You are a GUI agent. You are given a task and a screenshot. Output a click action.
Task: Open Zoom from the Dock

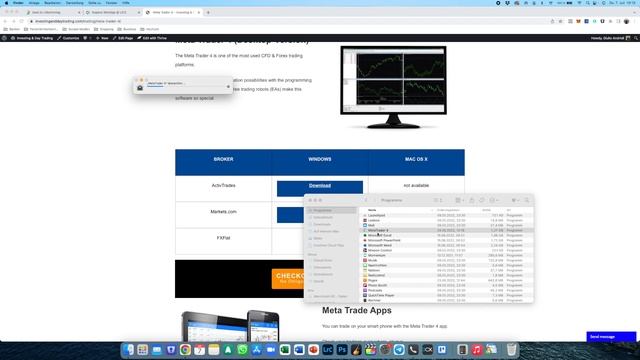pos(271,350)
